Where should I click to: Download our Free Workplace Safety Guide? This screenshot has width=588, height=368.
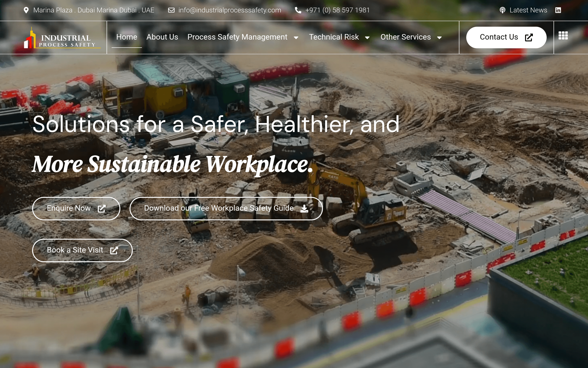226,209
